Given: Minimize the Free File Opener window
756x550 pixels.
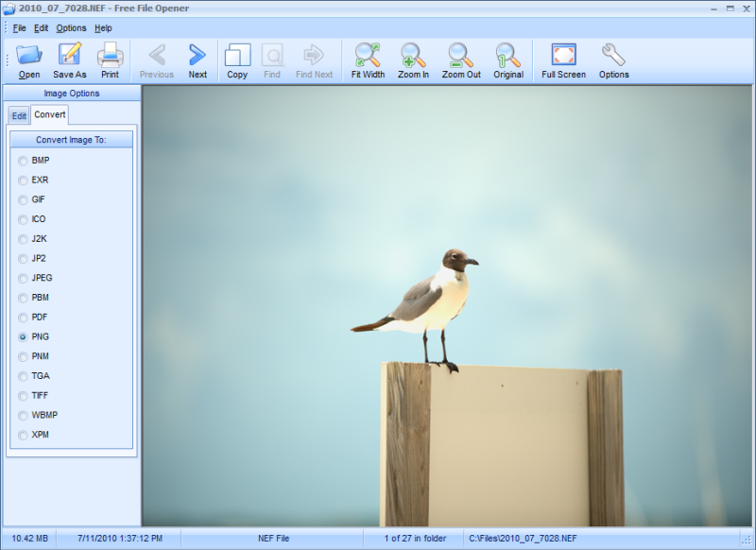Looking at the screenshot, I should click(x=713, y=9).
